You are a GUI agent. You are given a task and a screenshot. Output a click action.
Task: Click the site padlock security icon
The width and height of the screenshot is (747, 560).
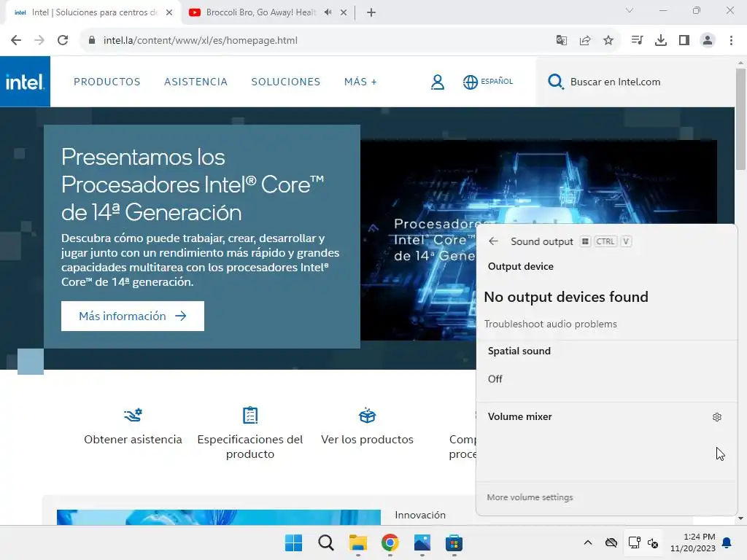[91, 40]
